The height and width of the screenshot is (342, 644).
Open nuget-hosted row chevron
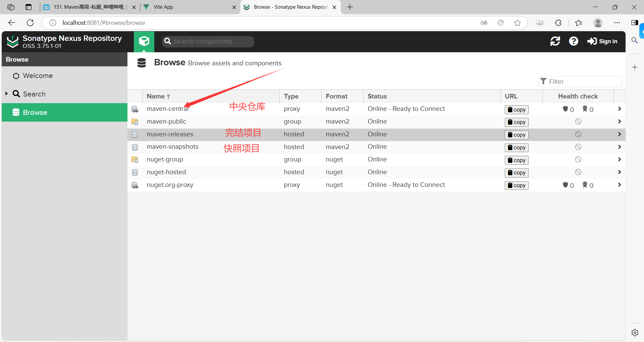coord(620,172)
